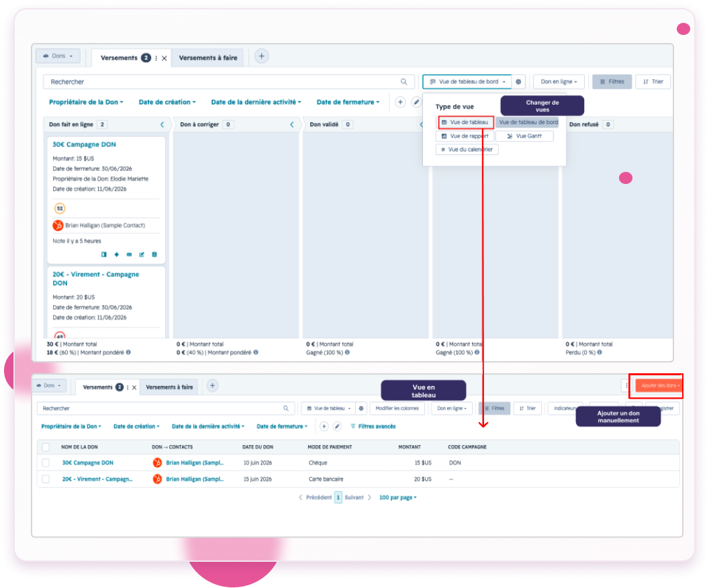Add quick filter plus icon in table panel

coord(324,426)
